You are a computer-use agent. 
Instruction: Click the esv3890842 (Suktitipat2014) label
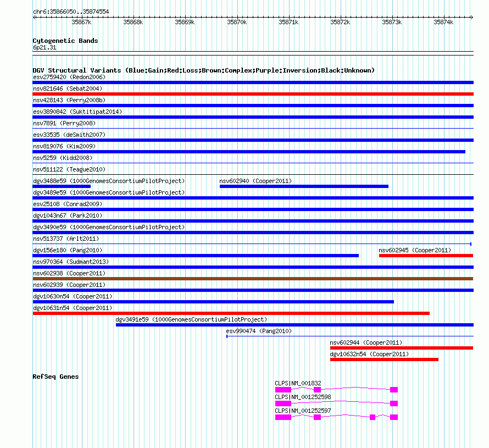point(77,112)
